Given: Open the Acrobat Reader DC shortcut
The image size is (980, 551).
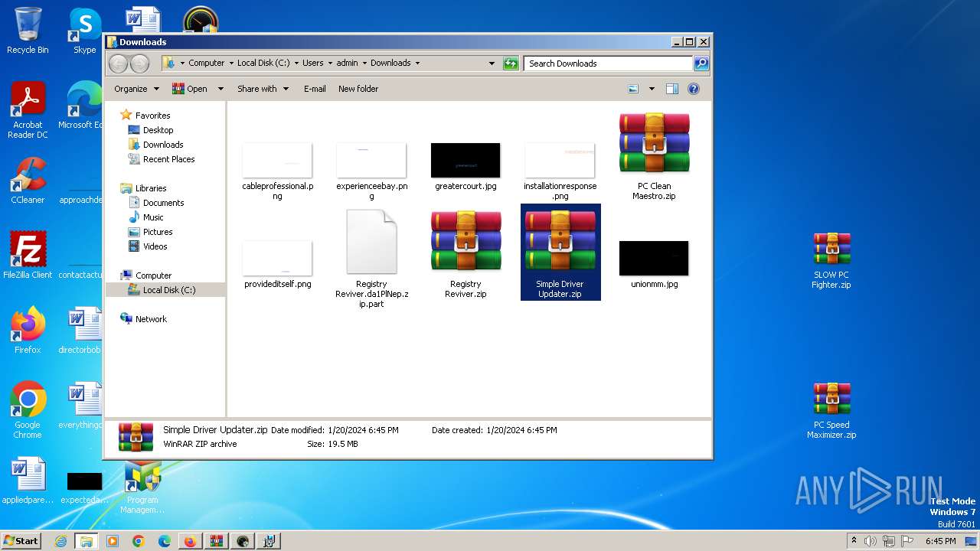Looking at the screenshot, I should coord(28,110).
